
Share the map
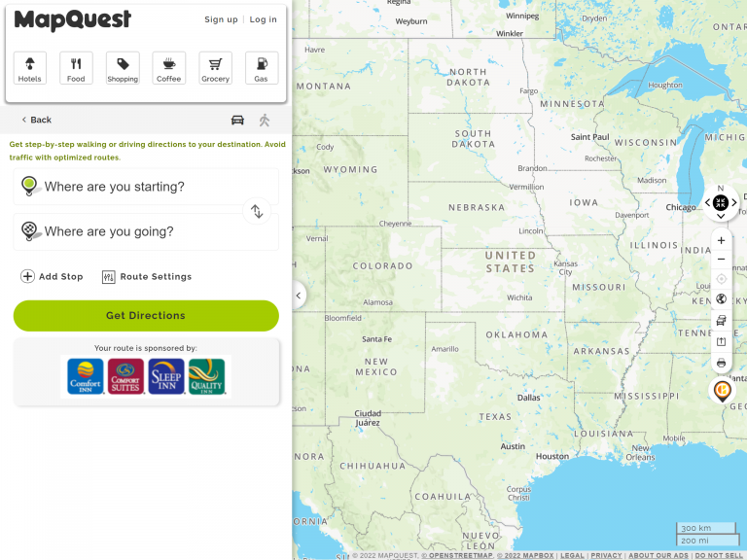click(722, 341)
